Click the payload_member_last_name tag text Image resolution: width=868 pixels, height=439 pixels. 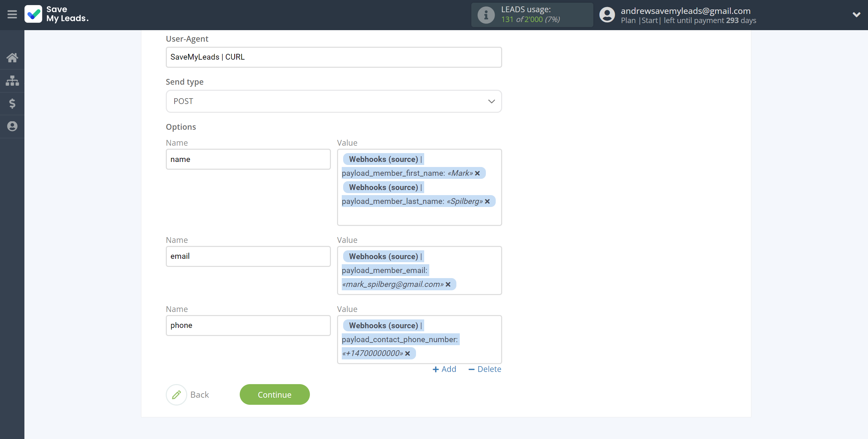(393, 201)
